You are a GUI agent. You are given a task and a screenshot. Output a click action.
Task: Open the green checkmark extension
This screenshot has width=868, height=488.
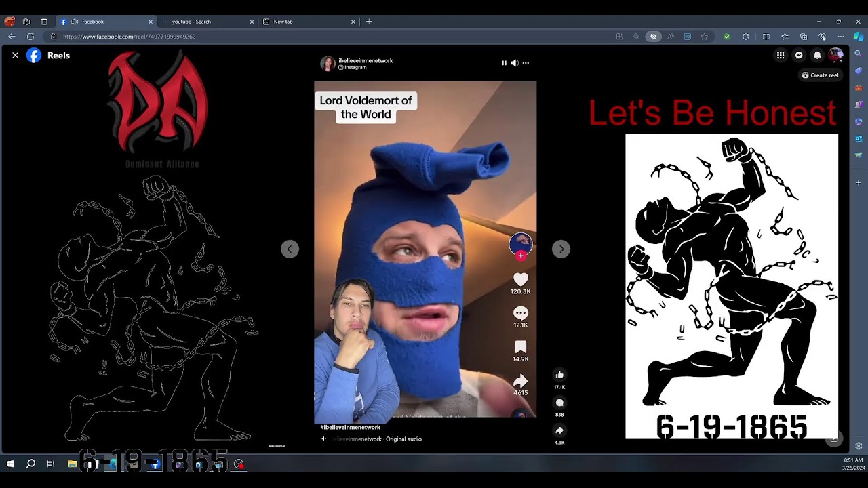pyautogui.click(x=727, y=37)
